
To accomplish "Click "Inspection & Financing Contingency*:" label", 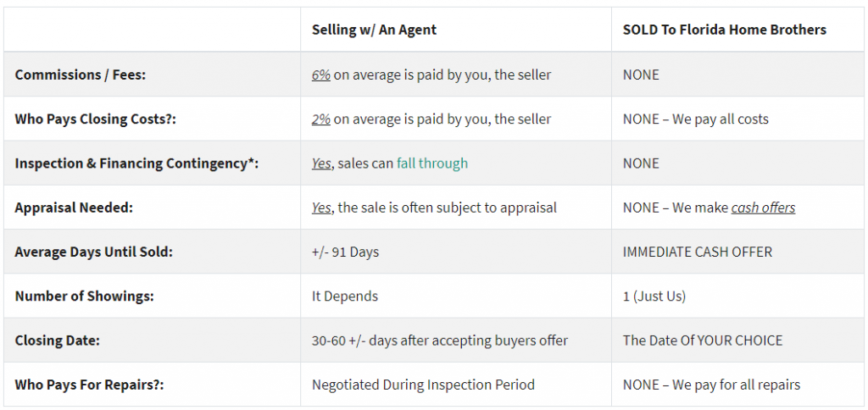I will tap(136, 163).
